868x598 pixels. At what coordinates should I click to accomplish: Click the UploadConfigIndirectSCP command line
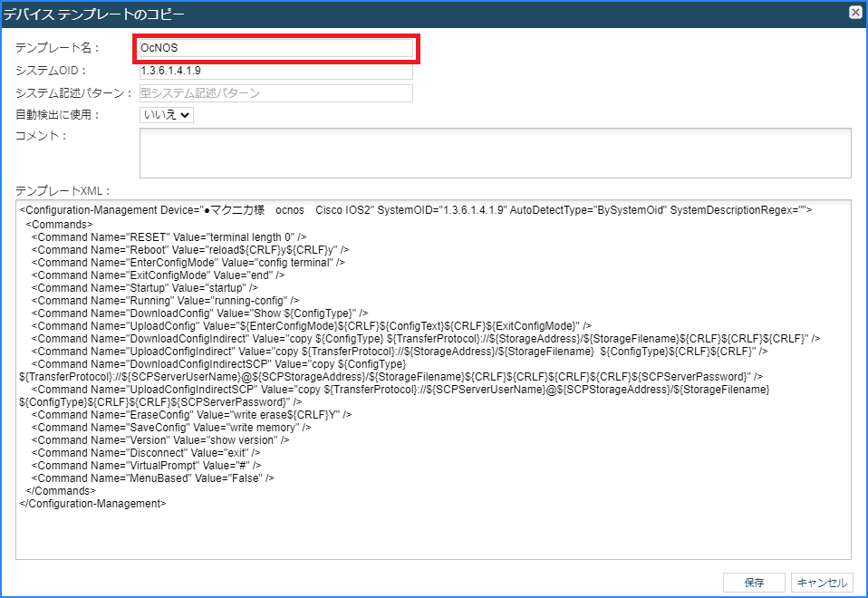click(x=394, y=396)
